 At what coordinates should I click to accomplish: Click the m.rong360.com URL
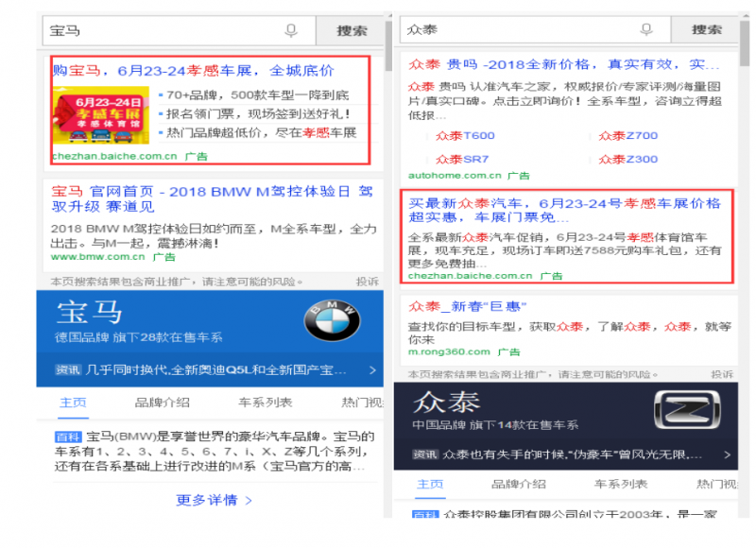(x=449, y=351)
